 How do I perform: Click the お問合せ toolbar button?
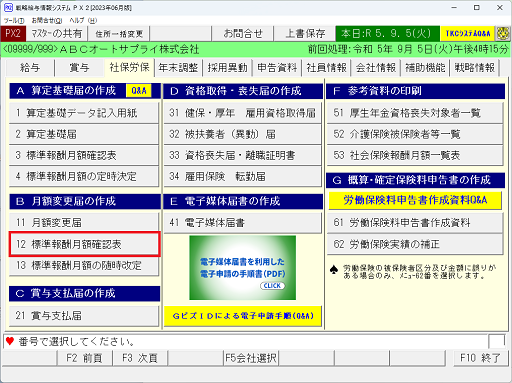243,33
